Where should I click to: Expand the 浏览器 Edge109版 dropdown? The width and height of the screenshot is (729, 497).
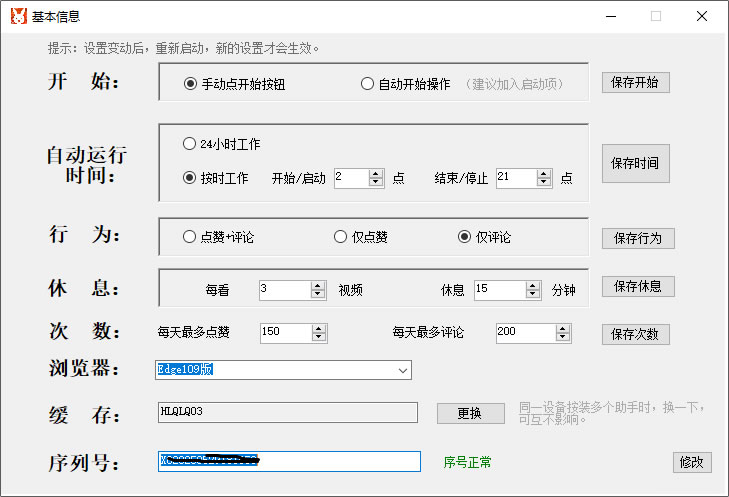pyautogui.click(x=403, y=371)
